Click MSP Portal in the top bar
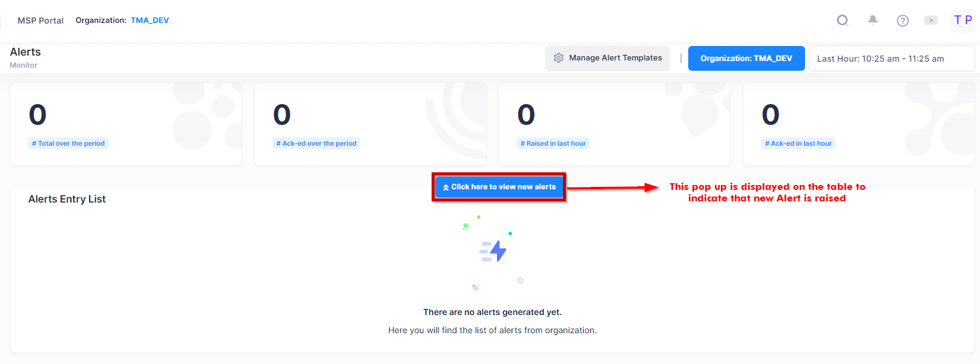Screen dimensions: 980x364 point(41,21)
